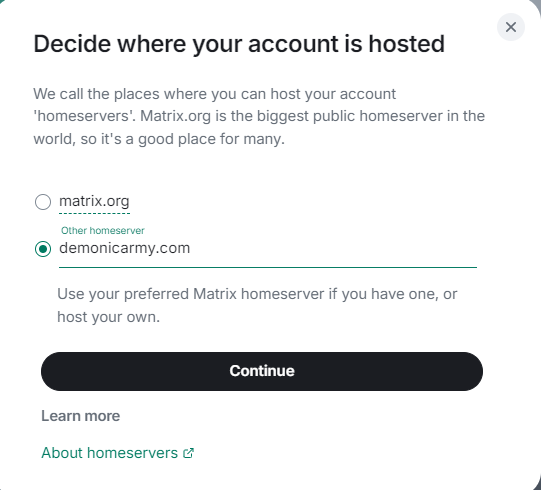Screen dimensions: 541x490
Task: Close the homeserver dialog with the X icon
Action: (511, 27)
